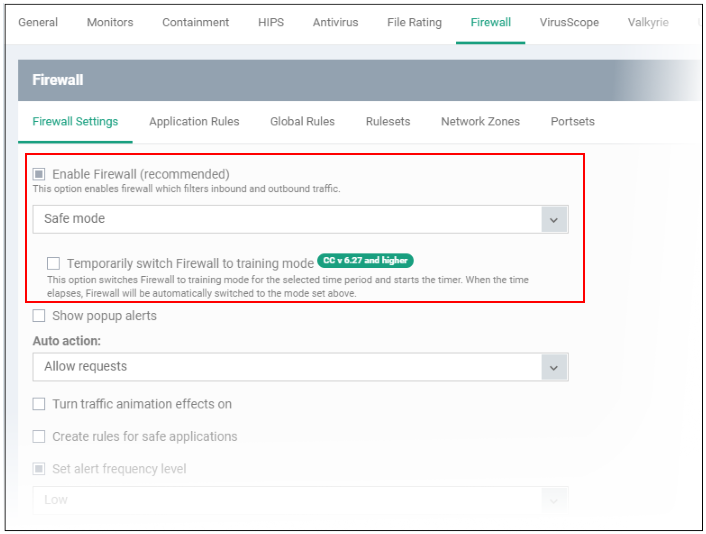
Task: Toggle the Enable Firewall checkbox
Action: 39,174
